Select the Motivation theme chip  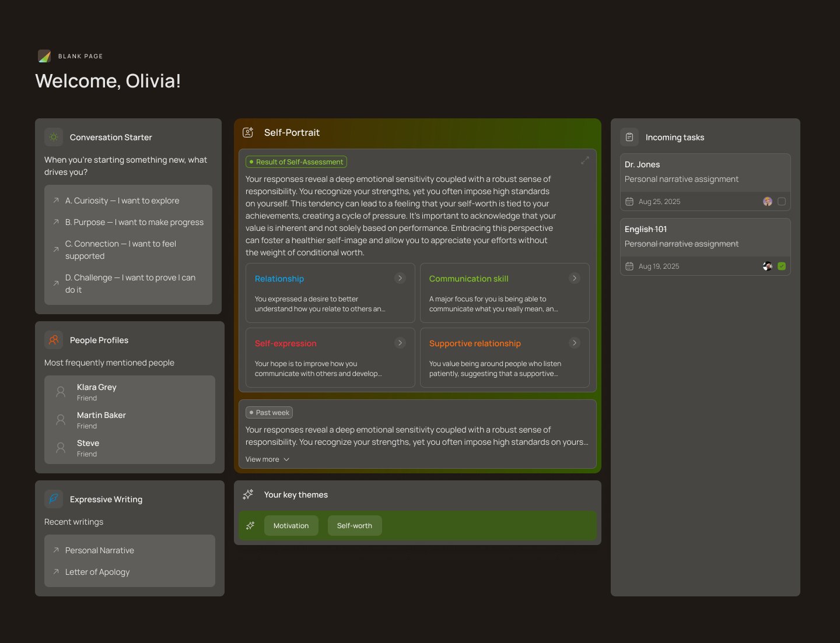click(x=291, y=525)
